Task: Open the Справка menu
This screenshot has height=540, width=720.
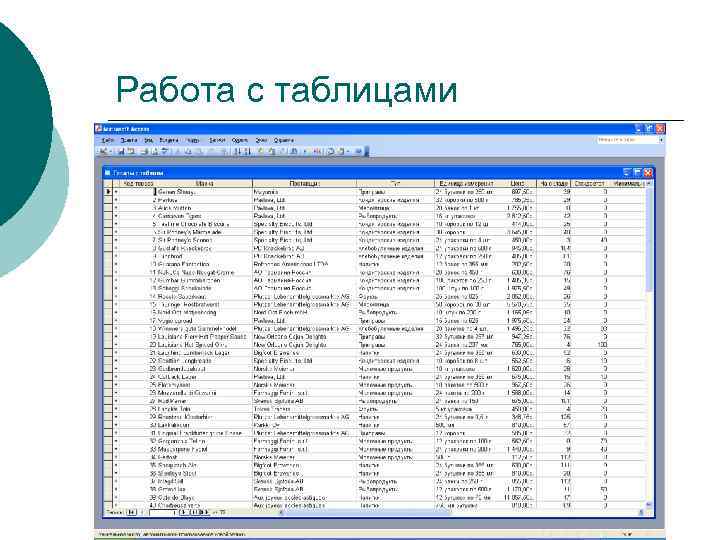Action: [x=284, y=140]
